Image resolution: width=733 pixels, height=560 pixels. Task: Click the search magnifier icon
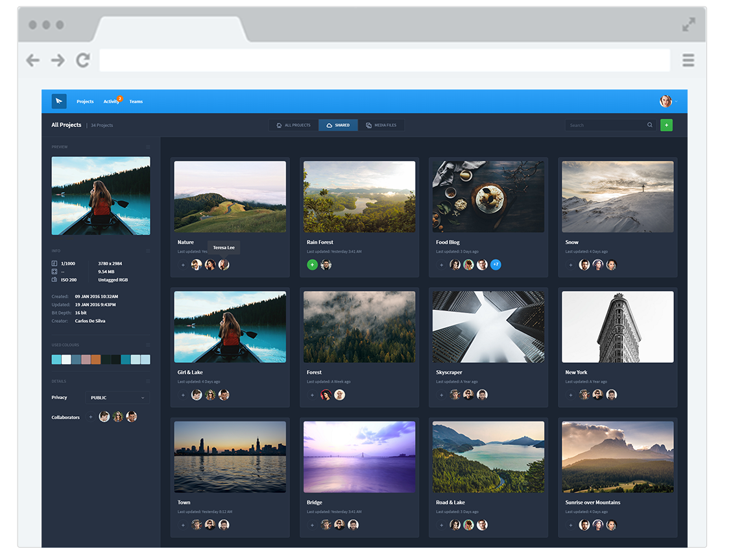[649, 125]
